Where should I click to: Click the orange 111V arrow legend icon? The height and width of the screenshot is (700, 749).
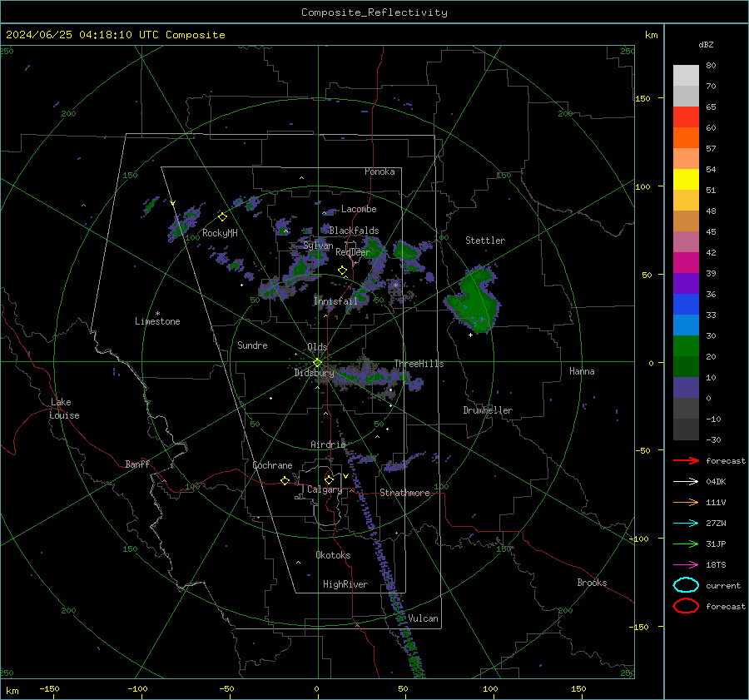686,502
